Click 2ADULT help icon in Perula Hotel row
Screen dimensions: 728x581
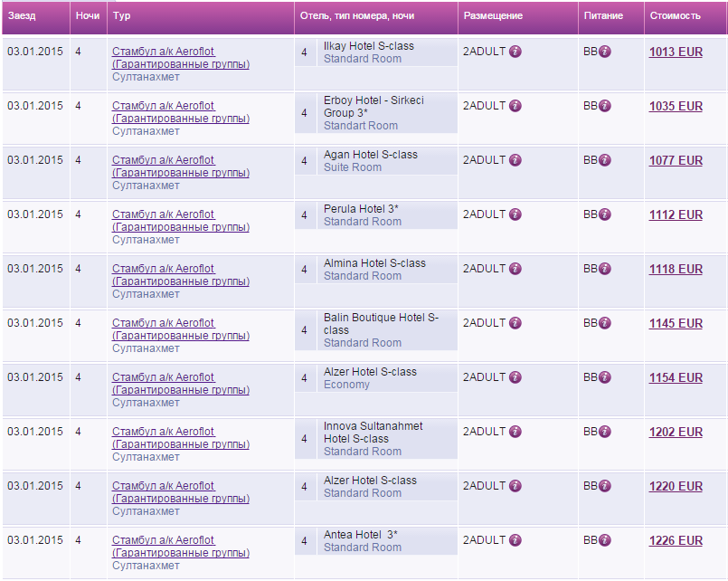coord(515,214)
